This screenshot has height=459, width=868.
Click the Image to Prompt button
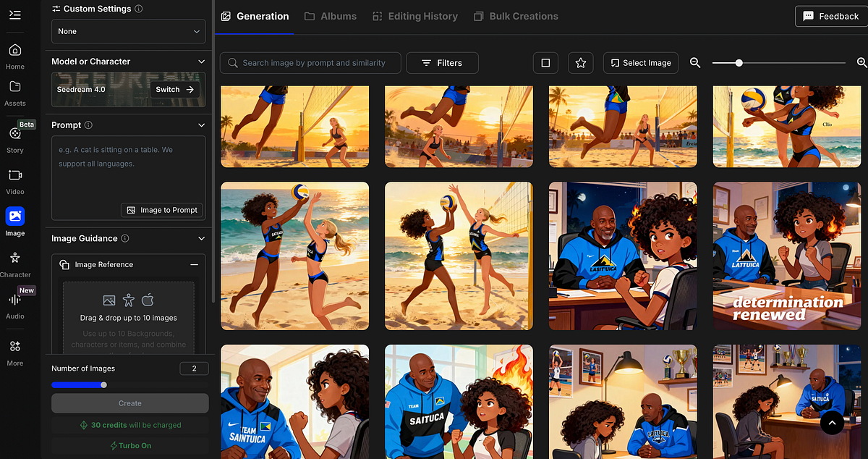click(162, 210)
